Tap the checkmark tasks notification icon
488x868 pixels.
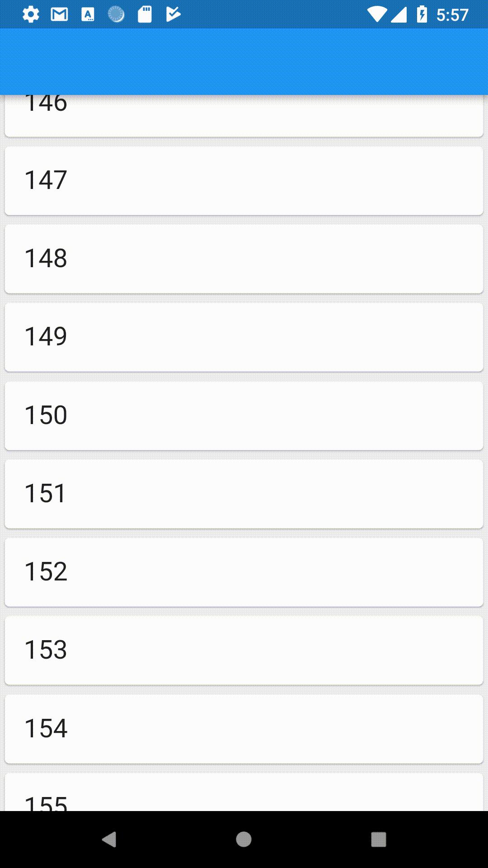pyautogui.click(x=173, y=14)
